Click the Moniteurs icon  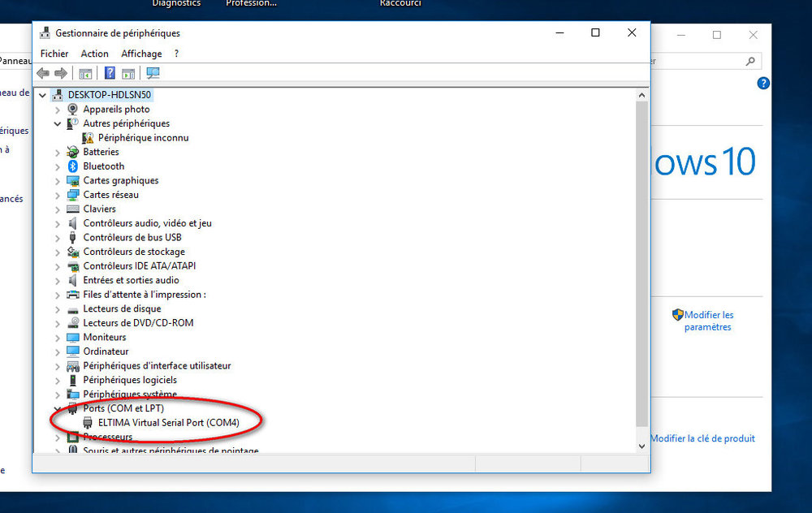[x=73, y=337]
